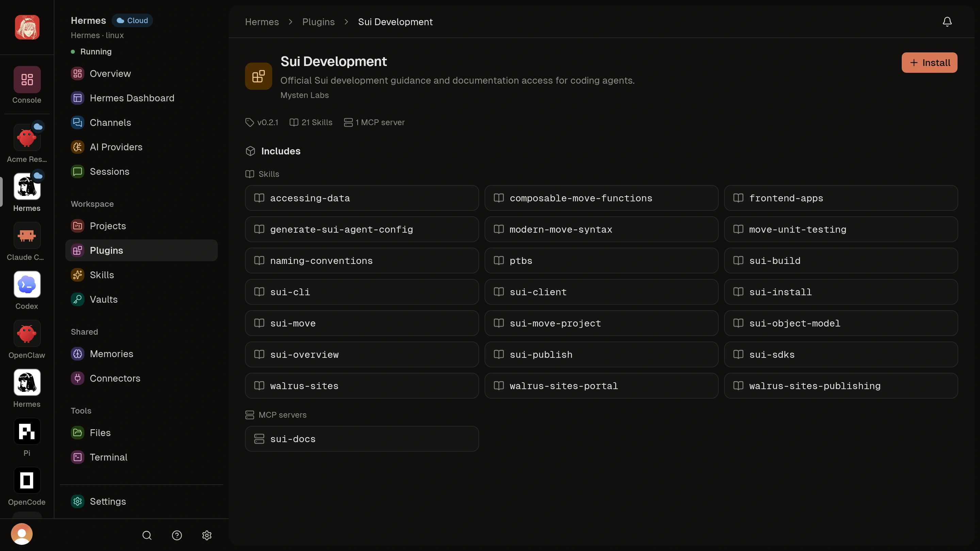The image size is (980, 551).
Task: Install the Sui Development plugin
Action: [929, 63]
